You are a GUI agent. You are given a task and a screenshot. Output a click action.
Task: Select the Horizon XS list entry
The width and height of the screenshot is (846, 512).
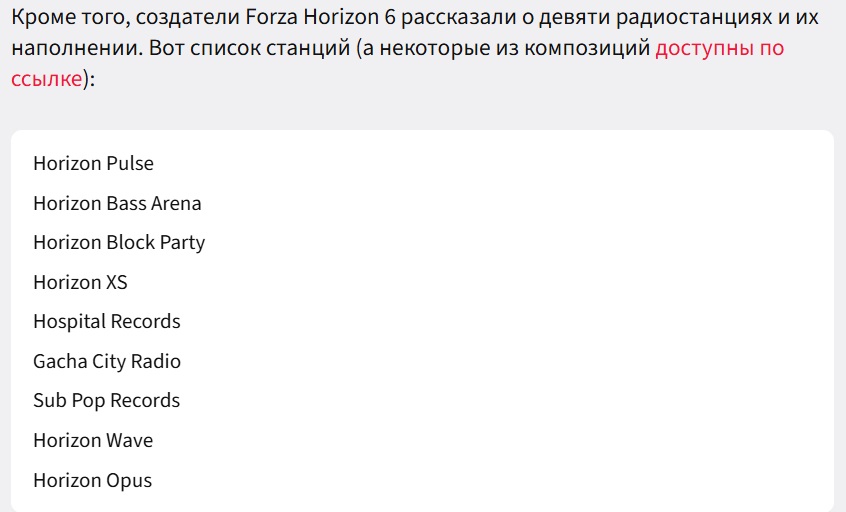pyautogui.click(x=80, y=282)
